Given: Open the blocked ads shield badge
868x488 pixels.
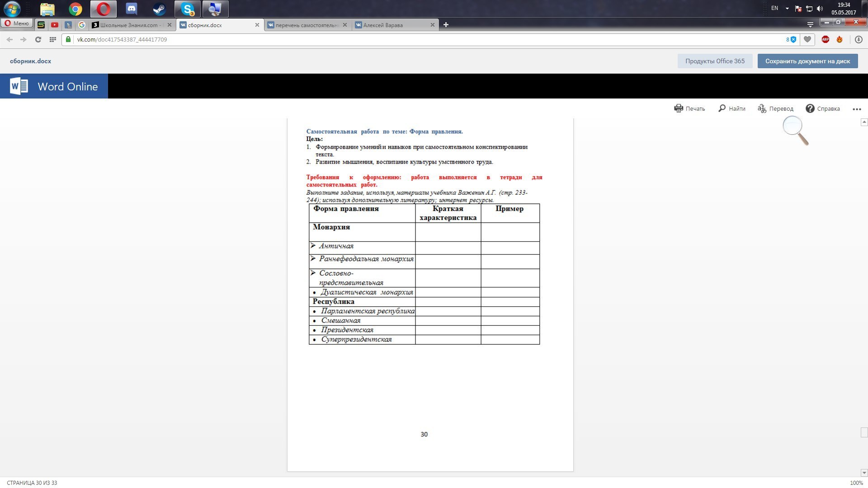Looking at the screenshot, I should click(x=791, y=39).
